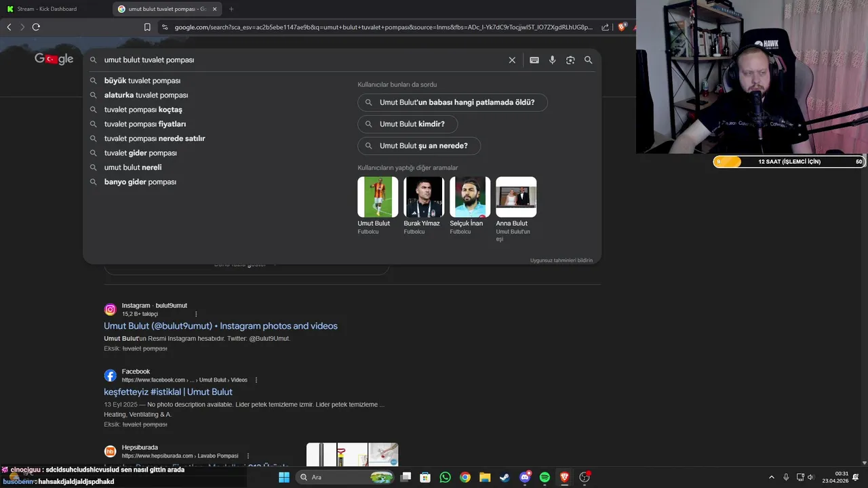Image resolution: width=868 pixels, height=488 pixels.
Task: Open clock and date 00:31 panel
Action: coord(835,477)
